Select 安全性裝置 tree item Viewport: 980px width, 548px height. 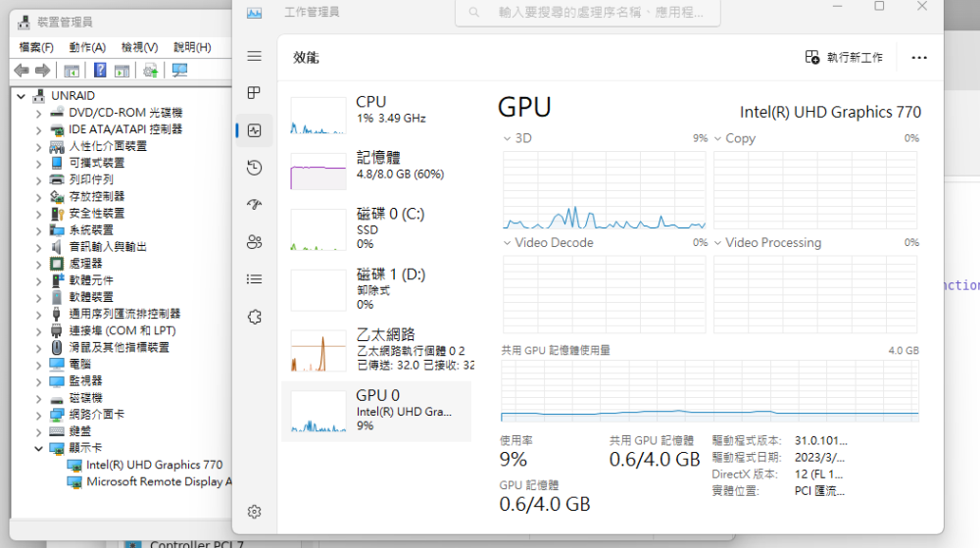97,214
